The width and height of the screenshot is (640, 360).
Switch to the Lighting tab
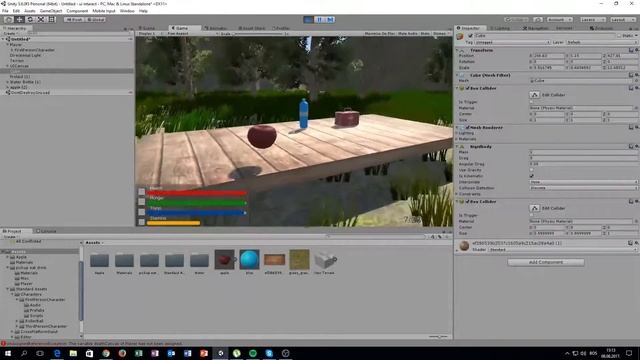coord(500,28)
